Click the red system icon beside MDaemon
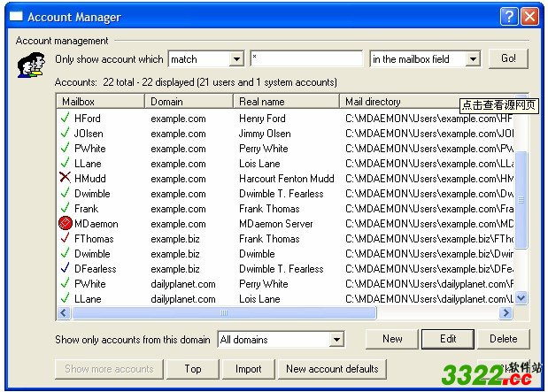 pyautogui.click(x=66, y=223)
